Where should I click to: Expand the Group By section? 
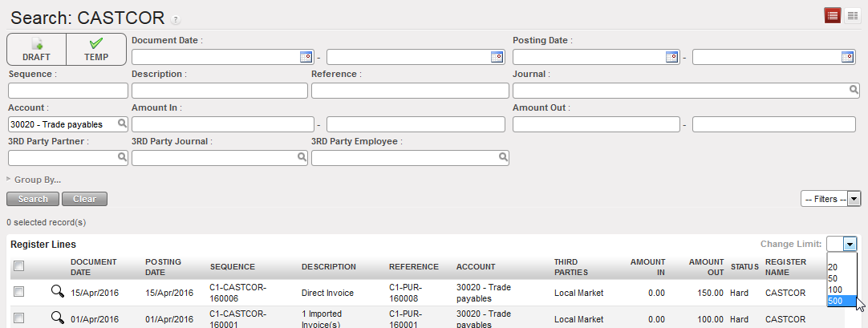click(x=37, y=180)
